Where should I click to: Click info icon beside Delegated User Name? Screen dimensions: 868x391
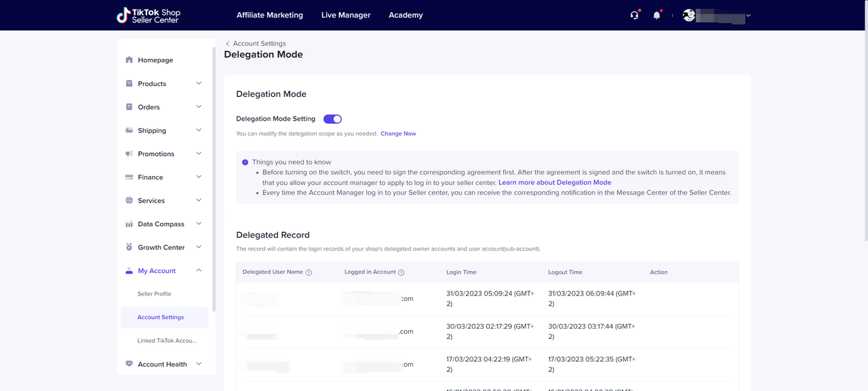point(309,272)
